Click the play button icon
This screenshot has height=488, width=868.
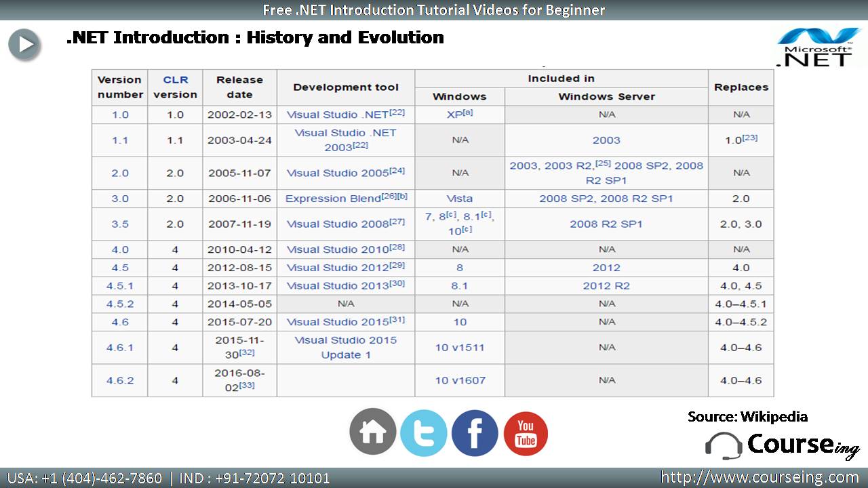pos(24,44)
